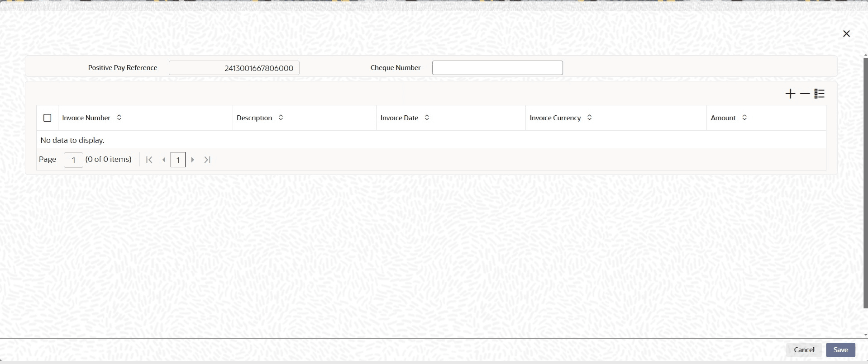Image resolution: width=868 pixels, height=364 pixels.
Task: Add a new invoice row with plus icon
Action: click(790, 94)
